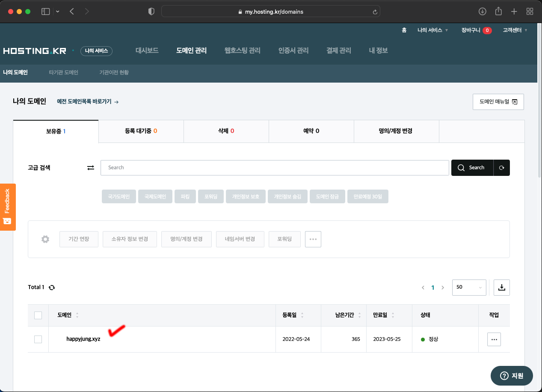Expand the 나의 서비스 top dropdown
Image resolution: width=542 pixels, height=392 pixels.
pyautogui.click(x=432, y=30)
